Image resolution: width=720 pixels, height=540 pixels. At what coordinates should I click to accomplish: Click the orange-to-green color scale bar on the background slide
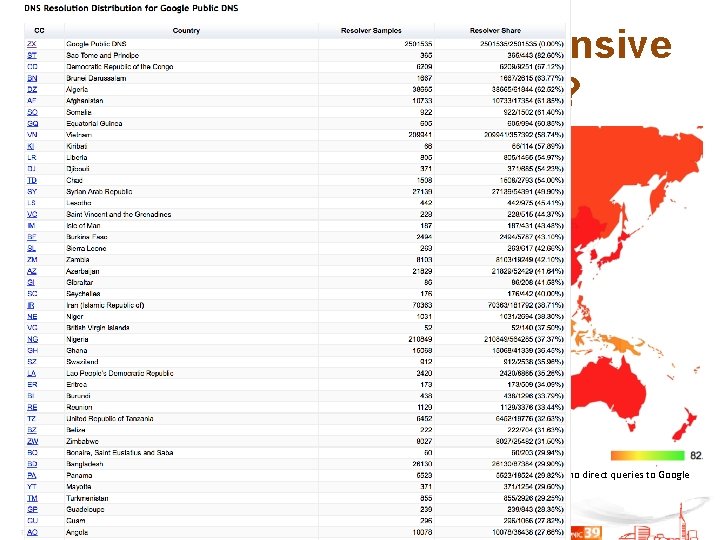pos(647,456)
